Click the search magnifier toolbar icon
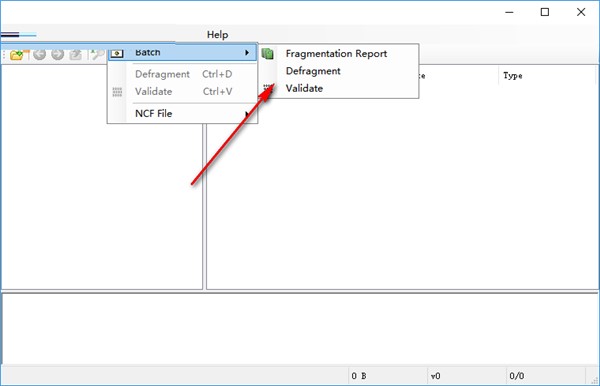Viewport: 600px width, 386px height. (97, 55)
